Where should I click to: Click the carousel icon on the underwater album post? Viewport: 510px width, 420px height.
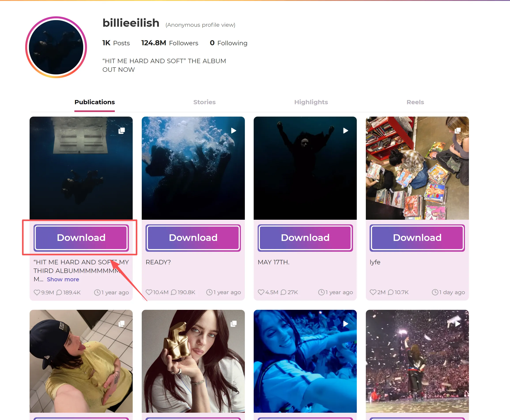(121, 131)
